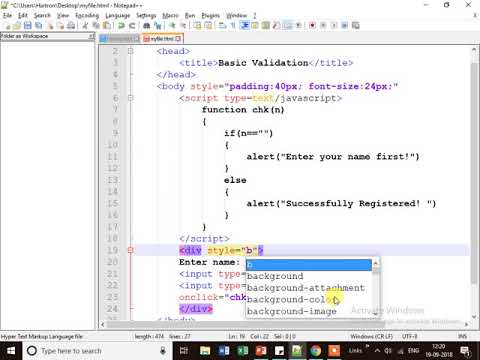Toggle the file Monitoring eye icon

click(298, 25)
